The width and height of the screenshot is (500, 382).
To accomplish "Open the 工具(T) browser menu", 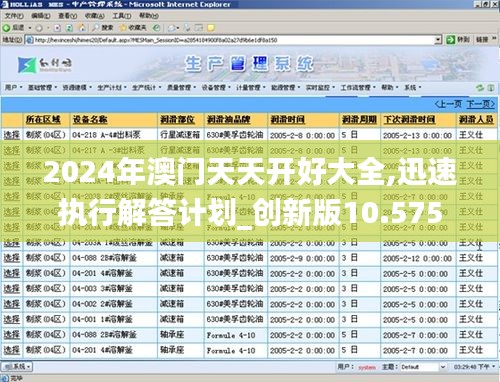I will pyautogui.click(x=122, y=16).
